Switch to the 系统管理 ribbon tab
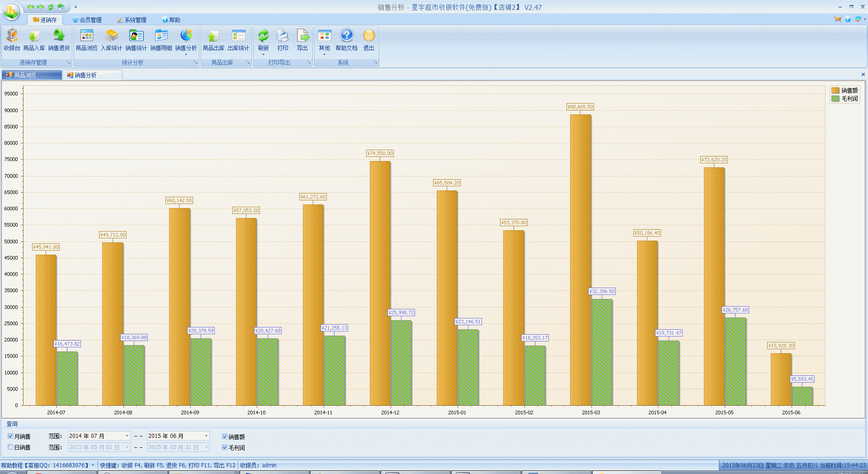Viewport: 868px width, 474px height. pyautogui.click(x=132, y=20)
